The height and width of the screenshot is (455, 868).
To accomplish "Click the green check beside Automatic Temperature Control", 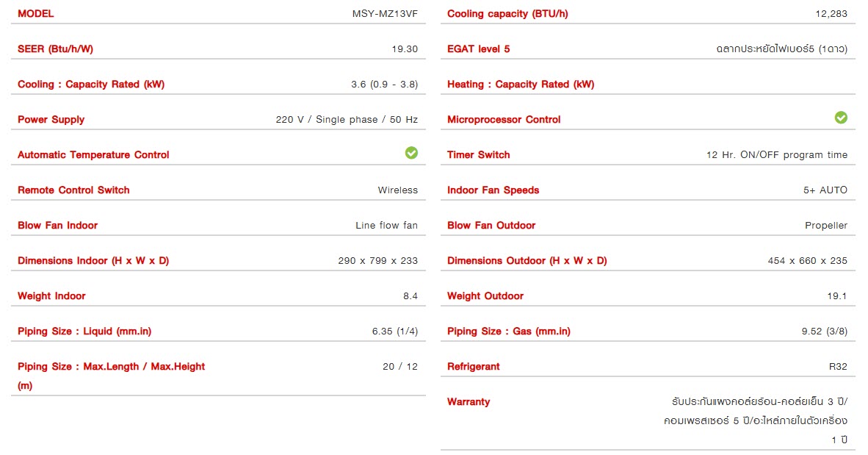I will pos(411,153).
